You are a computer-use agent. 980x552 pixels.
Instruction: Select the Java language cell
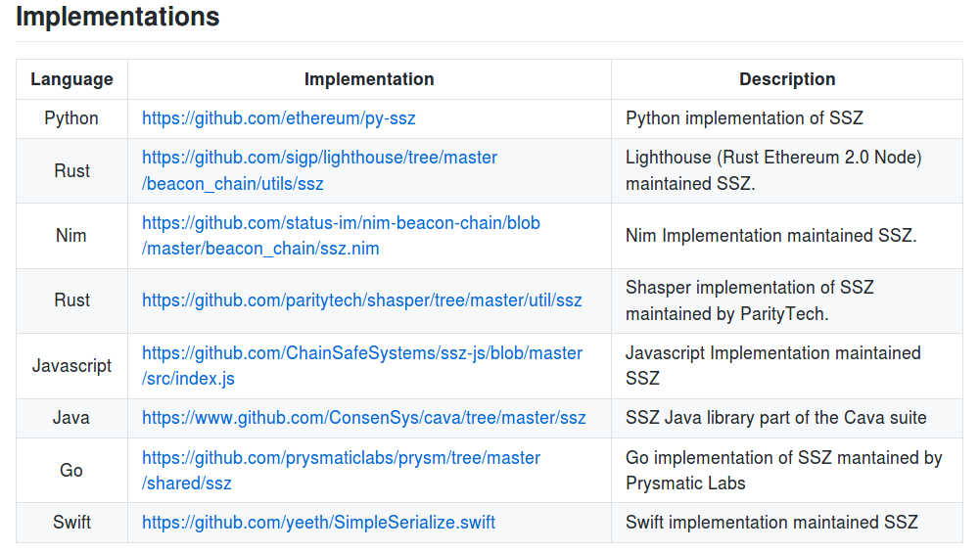click(x=71, y=418)
